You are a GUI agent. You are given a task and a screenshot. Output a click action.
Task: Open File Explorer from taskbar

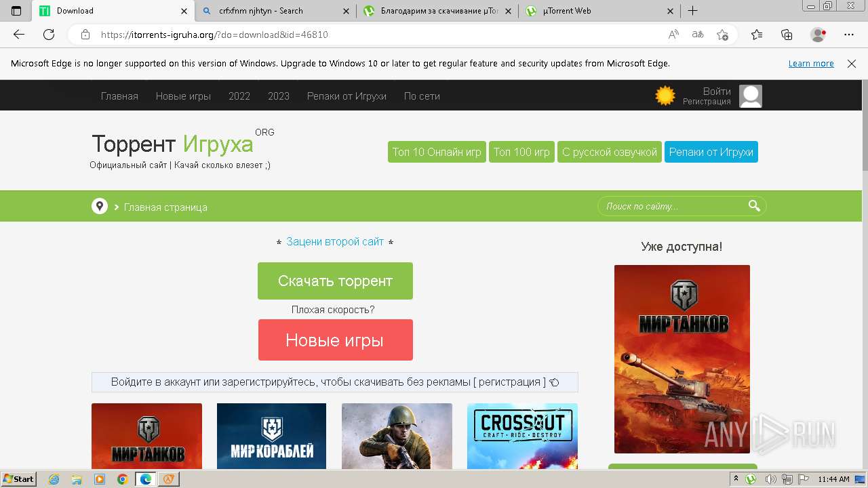(x=77, y=479)
